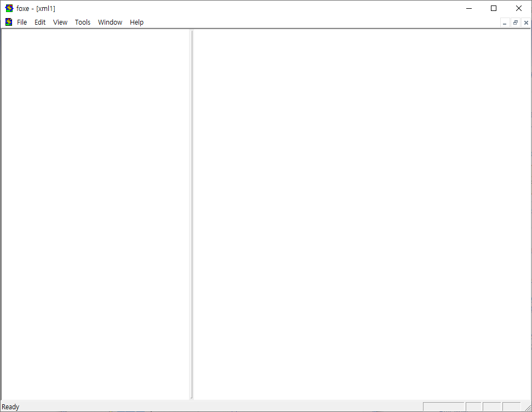Click inside the right editor pane

(x=362, y=214)
